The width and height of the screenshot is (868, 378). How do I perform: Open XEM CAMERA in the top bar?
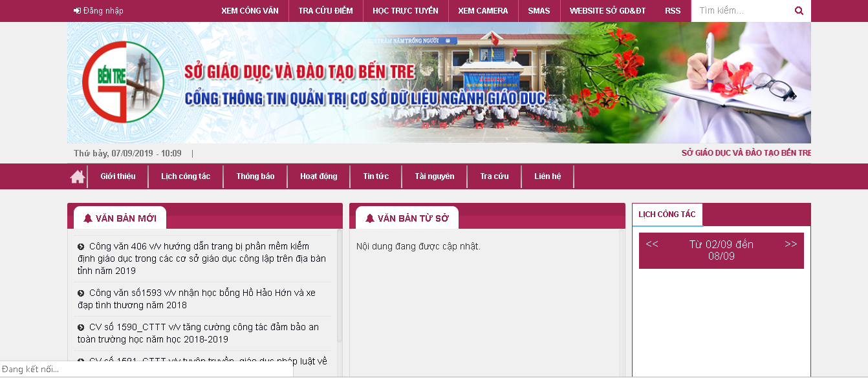[x=483, y=11]
